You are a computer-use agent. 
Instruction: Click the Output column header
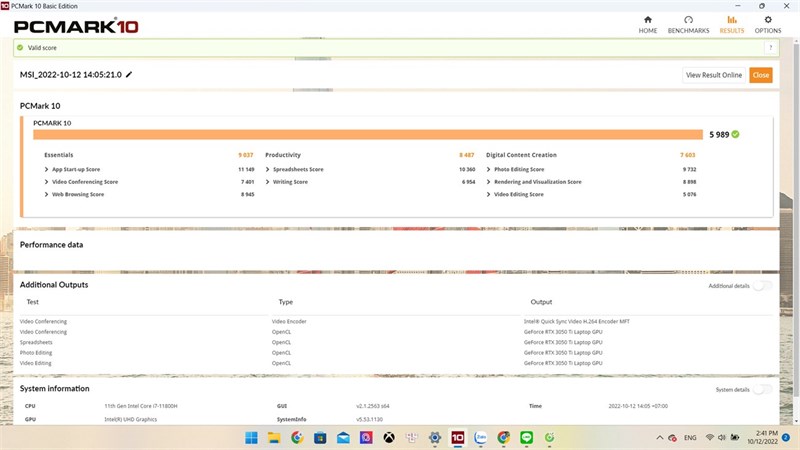click(x=541, y=302)
